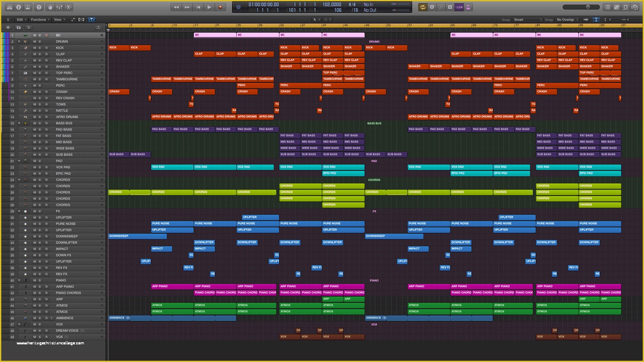Collapse the PIANO track stack
644x362 pixels.
point(19,280)
